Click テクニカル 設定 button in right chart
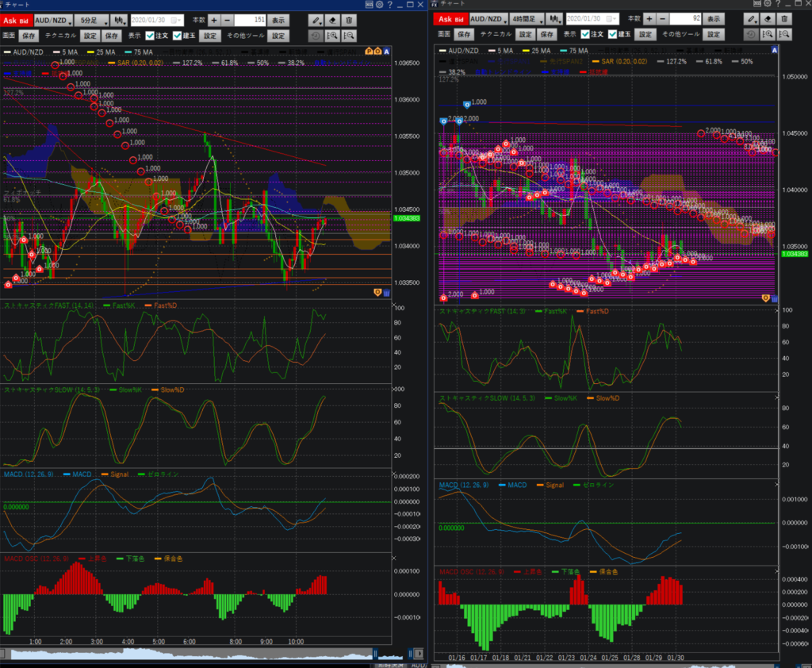Screen dimensions: 812x668 pyautogui.click(x=526, y=34)
